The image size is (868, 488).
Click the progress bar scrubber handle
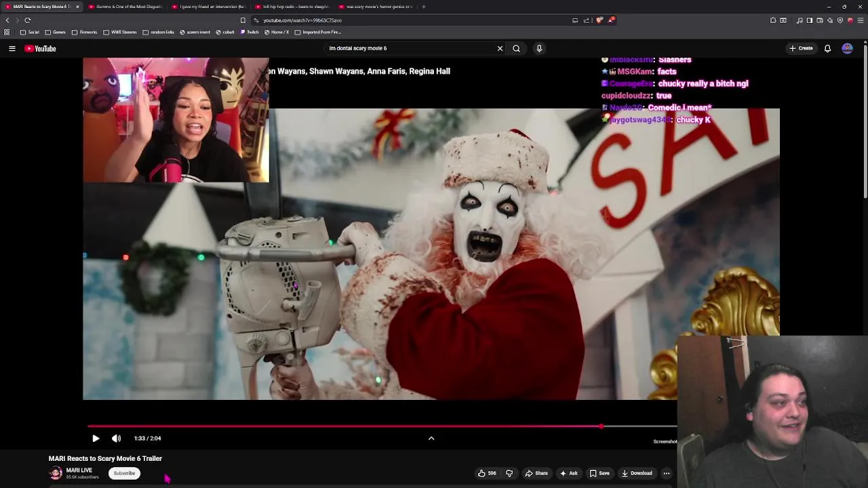601,426
